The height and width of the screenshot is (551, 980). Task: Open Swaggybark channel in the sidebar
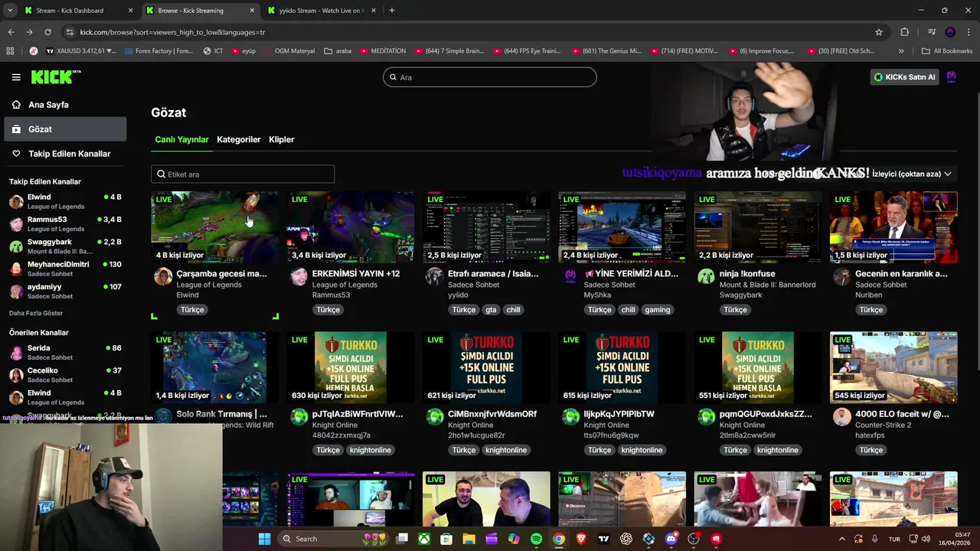(x=65, y=246)
